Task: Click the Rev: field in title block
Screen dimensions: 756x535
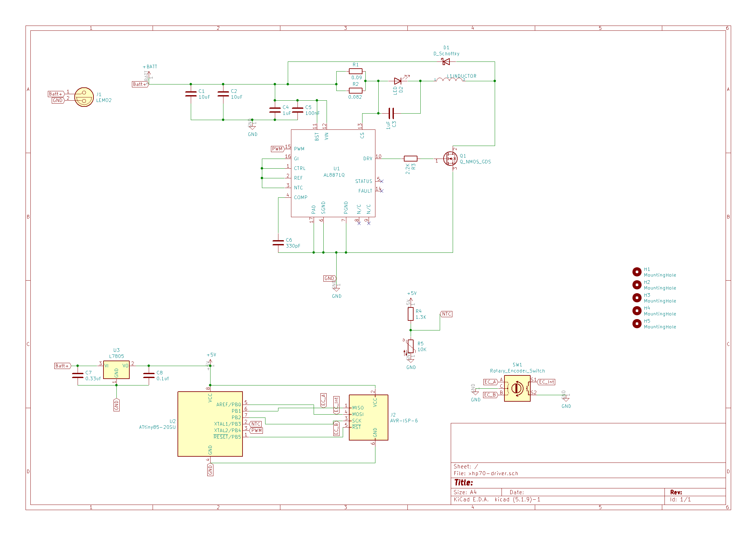Action: click(676, 492)
